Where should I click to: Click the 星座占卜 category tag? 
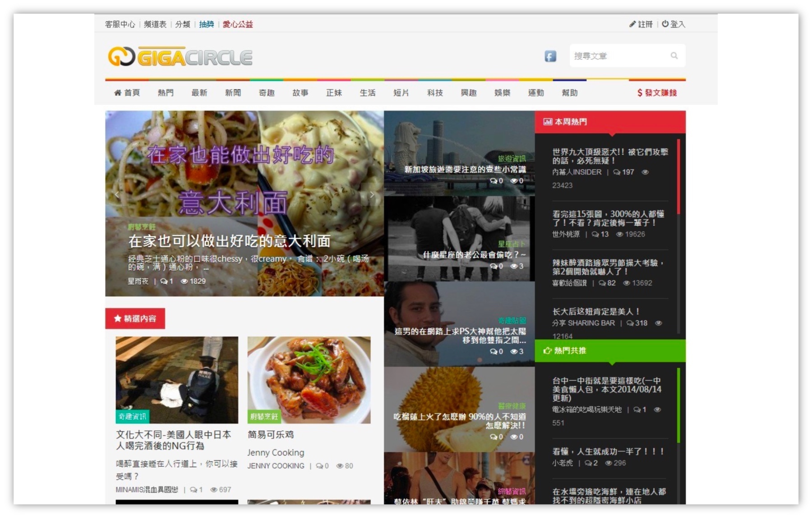(512, 244)
